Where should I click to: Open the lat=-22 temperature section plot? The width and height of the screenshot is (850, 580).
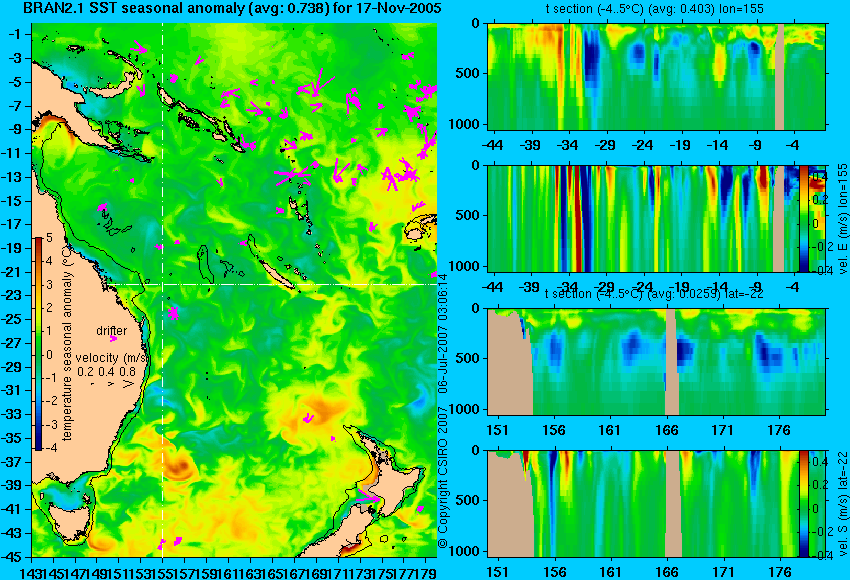pos(656,362)
